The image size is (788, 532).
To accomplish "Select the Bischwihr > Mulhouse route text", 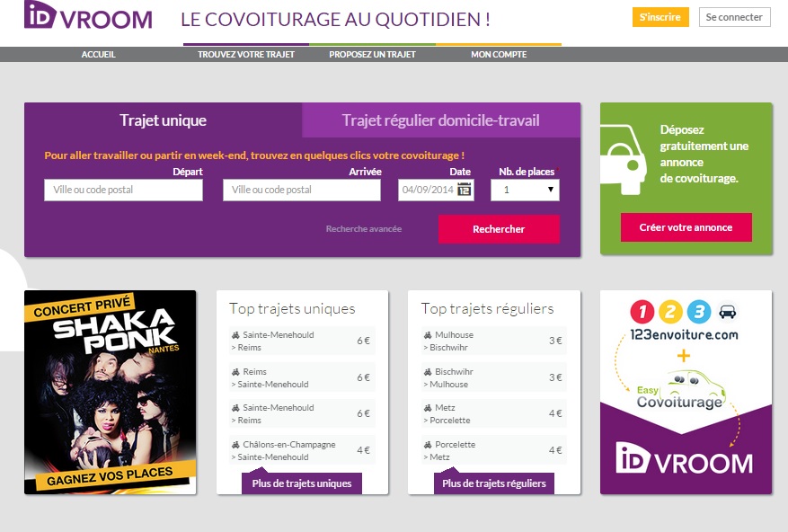I will point(448,377).
